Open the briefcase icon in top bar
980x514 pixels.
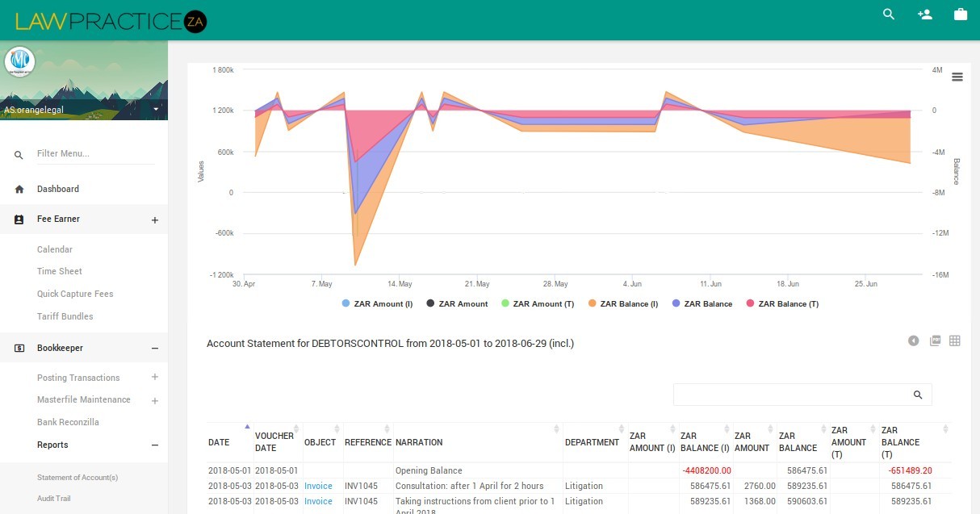pyautogui.click(x=960, y=14)
